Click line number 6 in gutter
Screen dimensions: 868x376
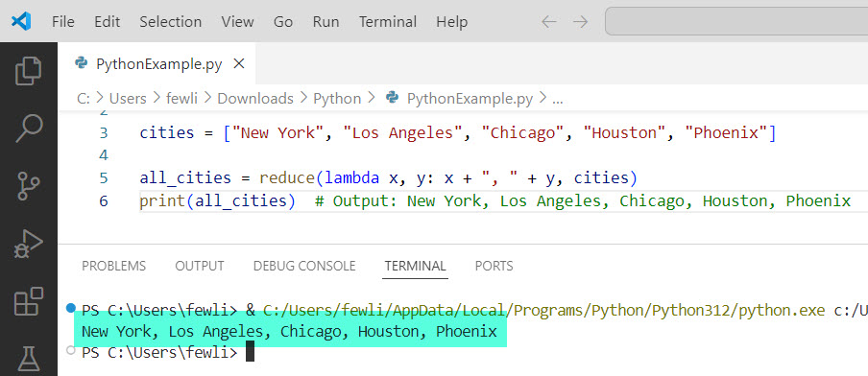[x=104, y=200]
